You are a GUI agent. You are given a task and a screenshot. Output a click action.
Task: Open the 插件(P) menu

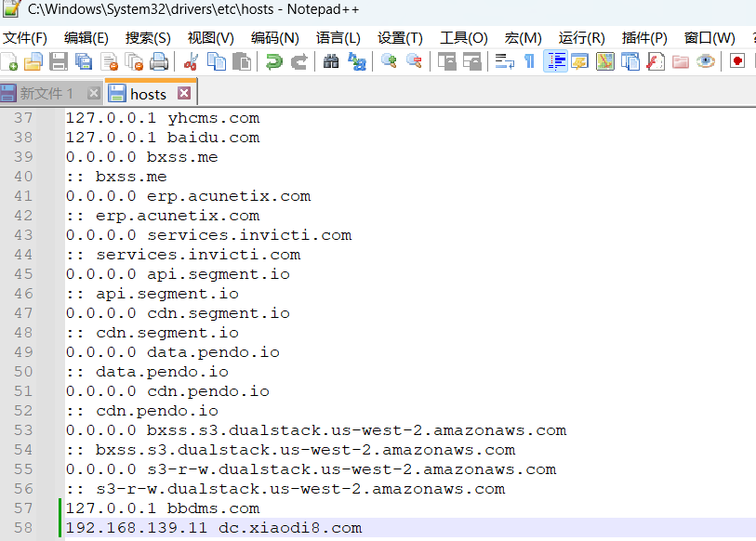[x=644, y=38]
